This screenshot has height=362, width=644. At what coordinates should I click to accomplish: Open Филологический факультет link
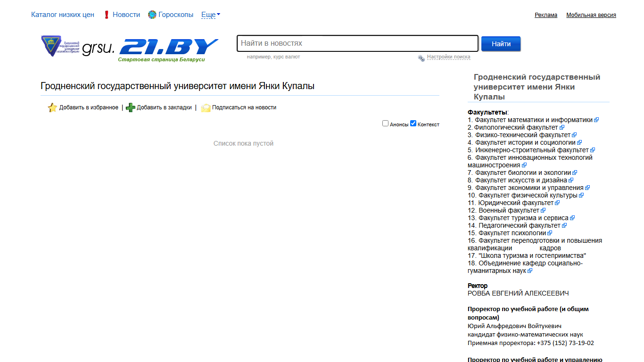click(x=516, y=128)
